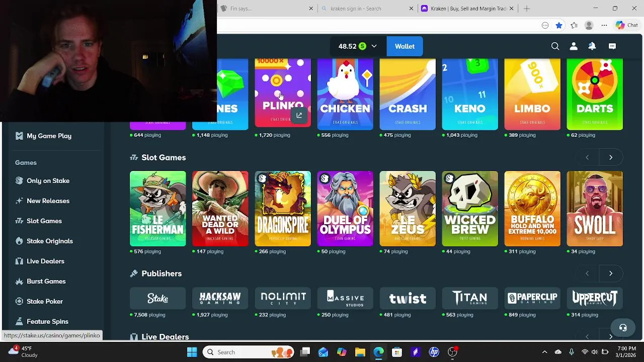Image resolution: width=644 pixels, height=362 pixels.
Task: Click the live support headset button
Action: pos(623,328)
